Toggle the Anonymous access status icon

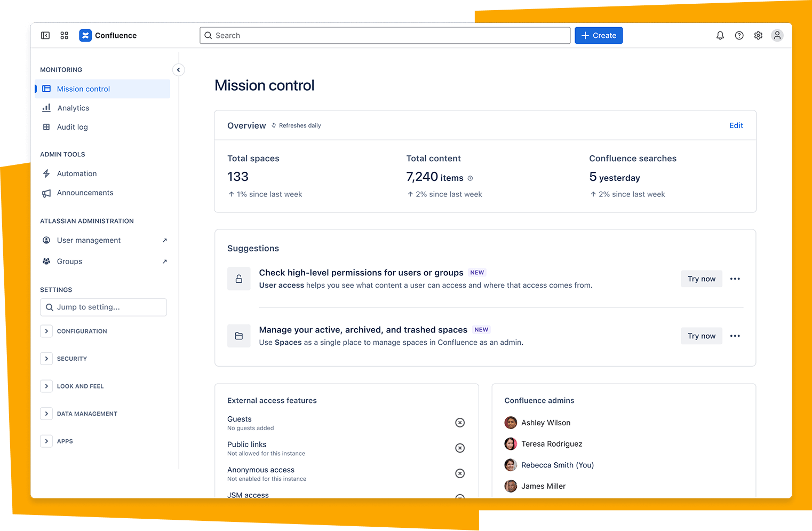click(459, 473)
